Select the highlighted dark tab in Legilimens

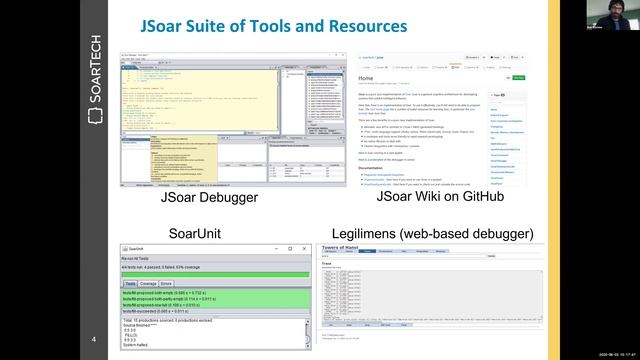(x=367, y=251)
